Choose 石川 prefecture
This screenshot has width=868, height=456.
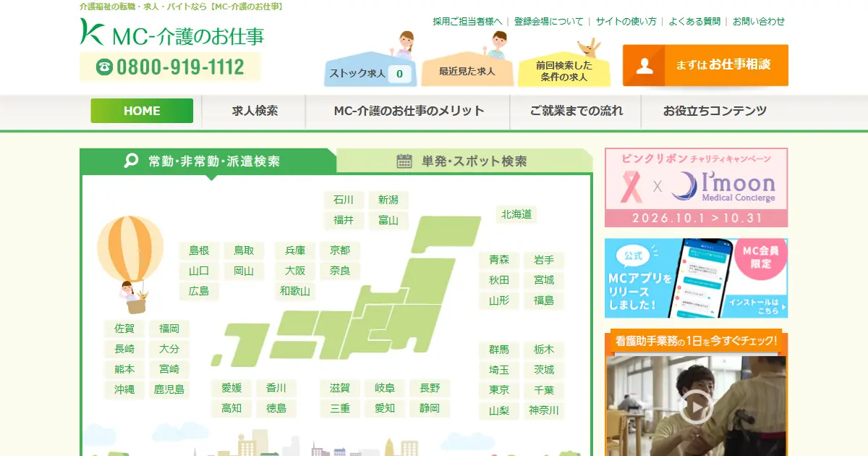[x=344, y=200]
